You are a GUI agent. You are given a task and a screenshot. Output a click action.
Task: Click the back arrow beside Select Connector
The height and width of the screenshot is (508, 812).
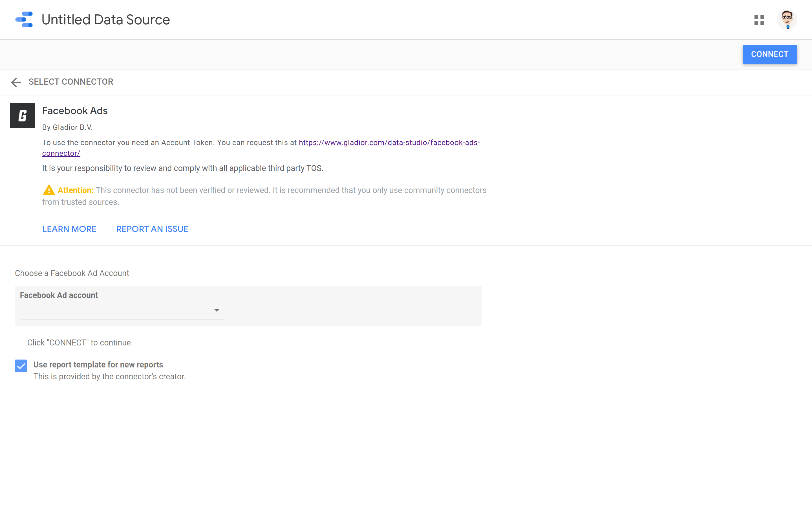tap(16, 82)
